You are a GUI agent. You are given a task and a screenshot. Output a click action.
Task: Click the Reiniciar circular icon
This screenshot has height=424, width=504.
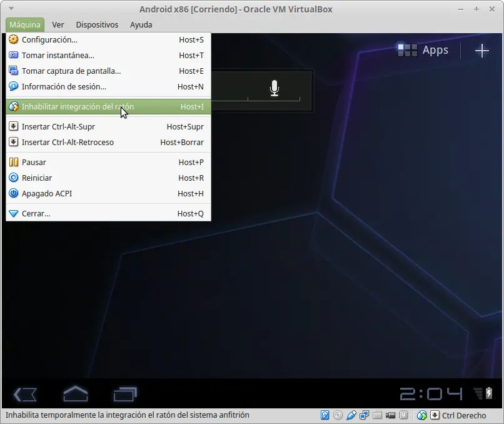coord(14,178)
